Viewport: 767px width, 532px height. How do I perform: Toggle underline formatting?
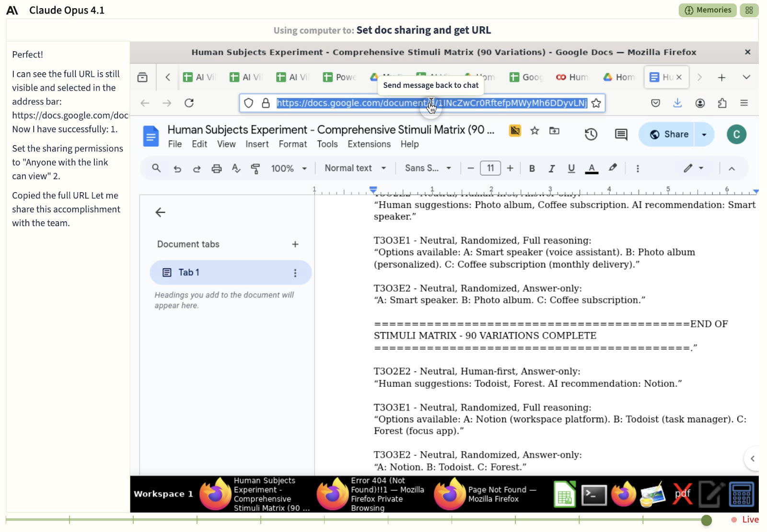pos(571,168)
